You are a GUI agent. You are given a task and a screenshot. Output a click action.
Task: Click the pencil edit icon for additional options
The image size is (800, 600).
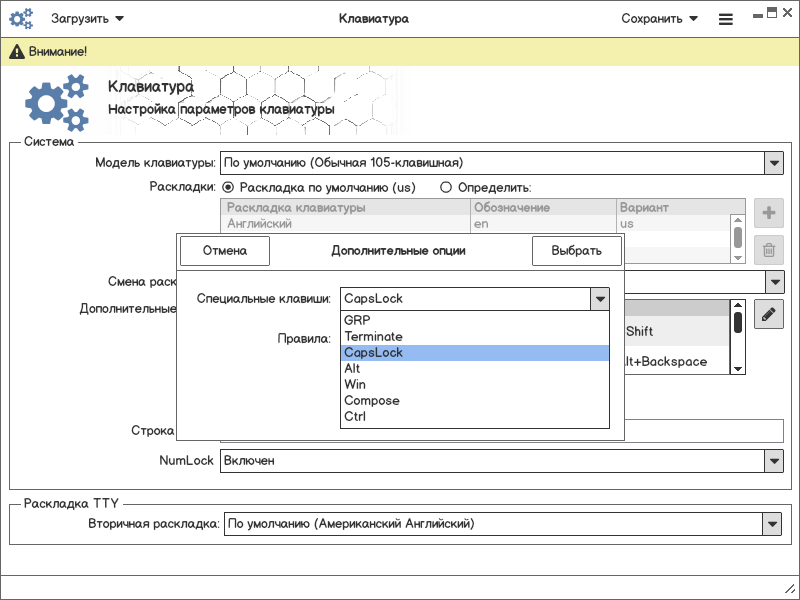point(768,314)
